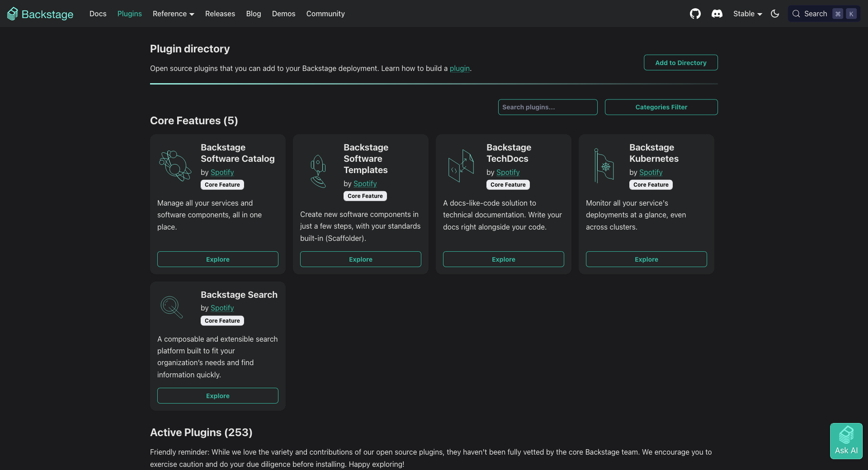Viewport: 868px width, 470px height.
Task: Click Core Feature badge on Search card
Action: (222, 320)
